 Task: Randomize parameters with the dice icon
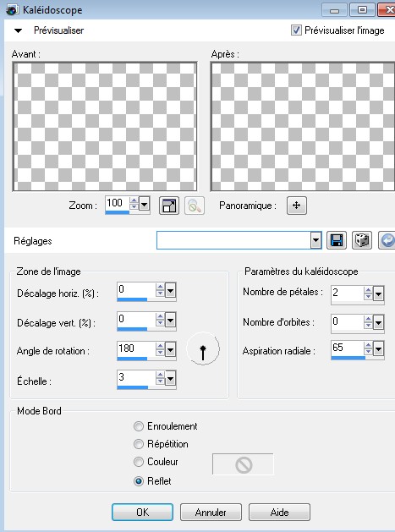pyautogui.click(x=362, y=240)
